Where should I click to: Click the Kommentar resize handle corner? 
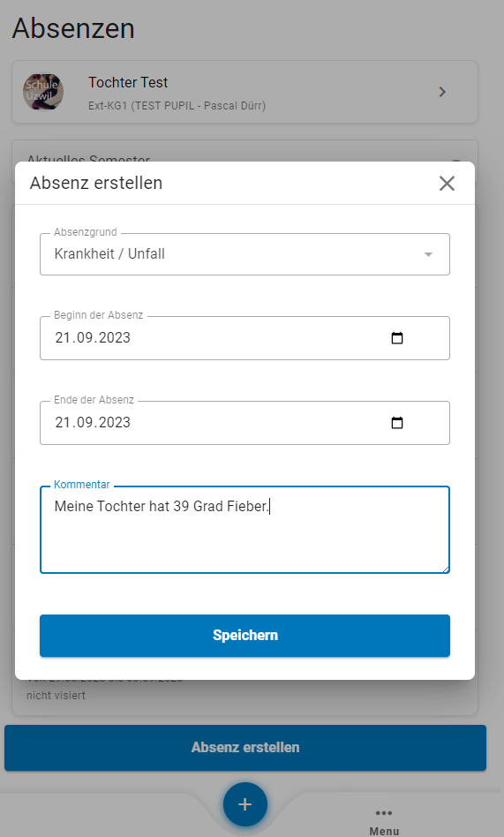[445, 569]
